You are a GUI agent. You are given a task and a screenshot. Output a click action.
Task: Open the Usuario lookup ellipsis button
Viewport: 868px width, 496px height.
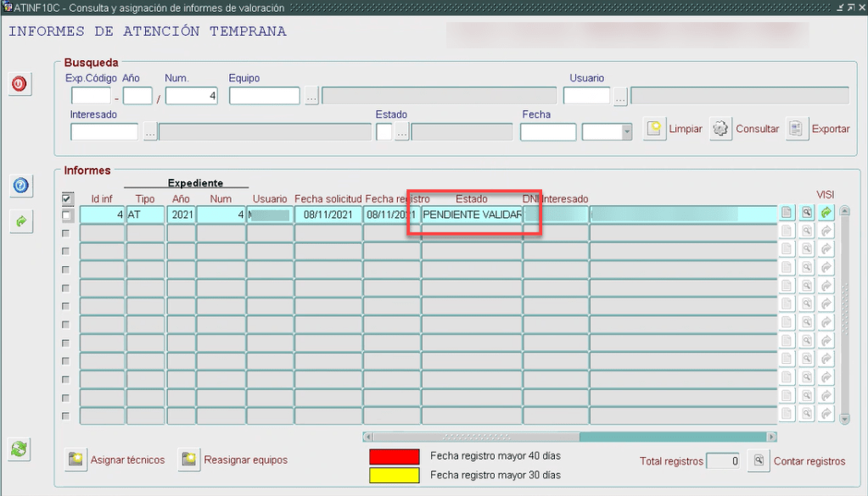620,96
